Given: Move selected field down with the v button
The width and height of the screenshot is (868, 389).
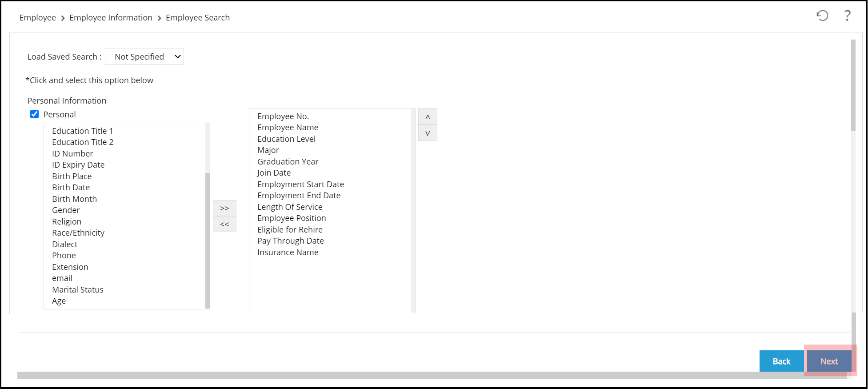Looking at the screenshot, I should click(x=428, y=133).
